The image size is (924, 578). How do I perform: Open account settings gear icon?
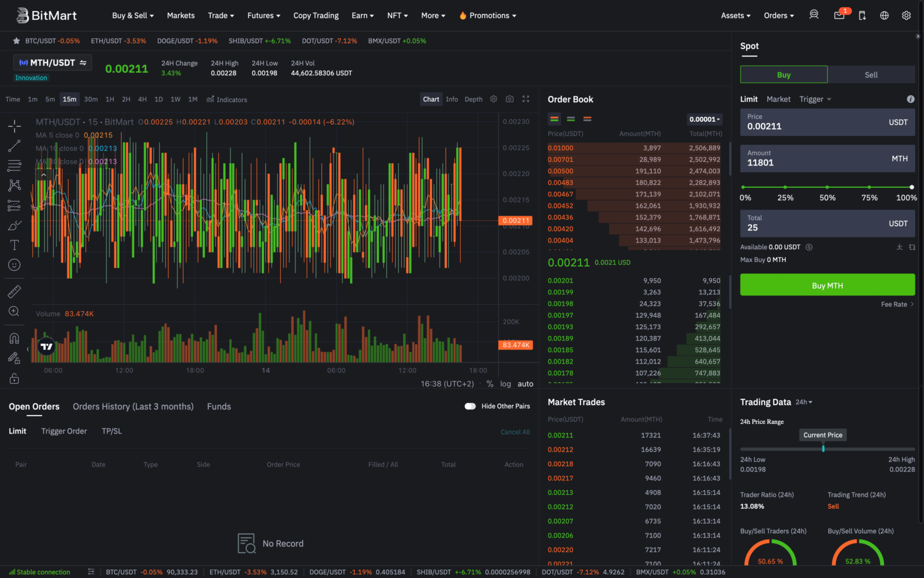pyautogui.click(x=907, y=15)
